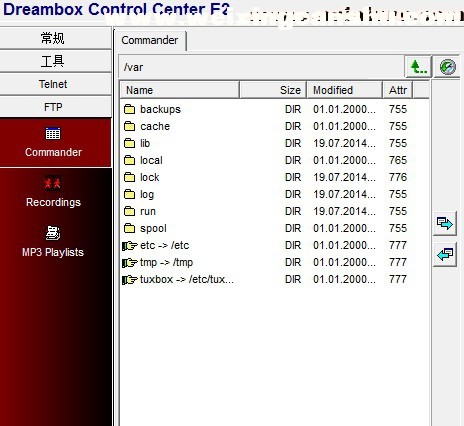The image size is (464, 426).
Task: Go up one directory with the green arrow
Action: pyautogui.click(x=419, y=67)
